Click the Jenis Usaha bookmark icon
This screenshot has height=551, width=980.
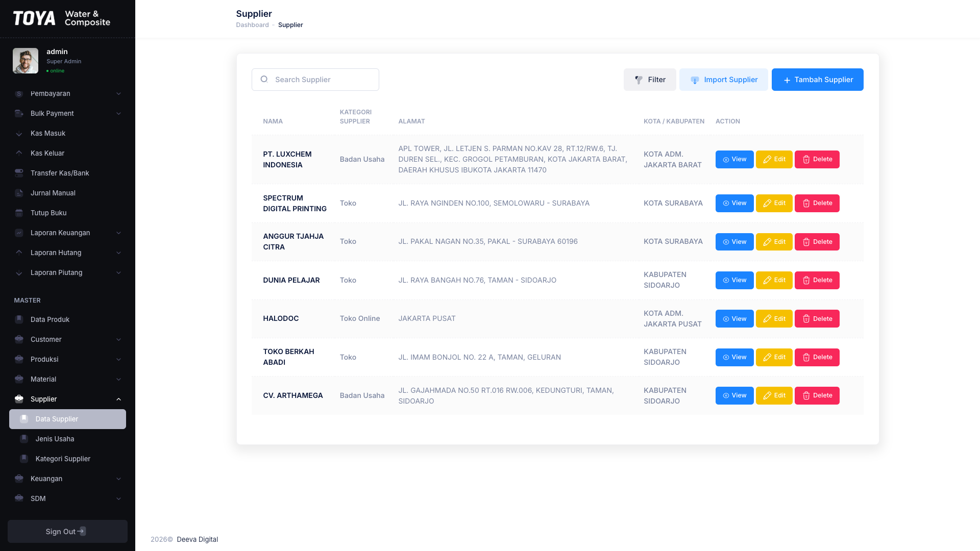(x=24, y=439)
